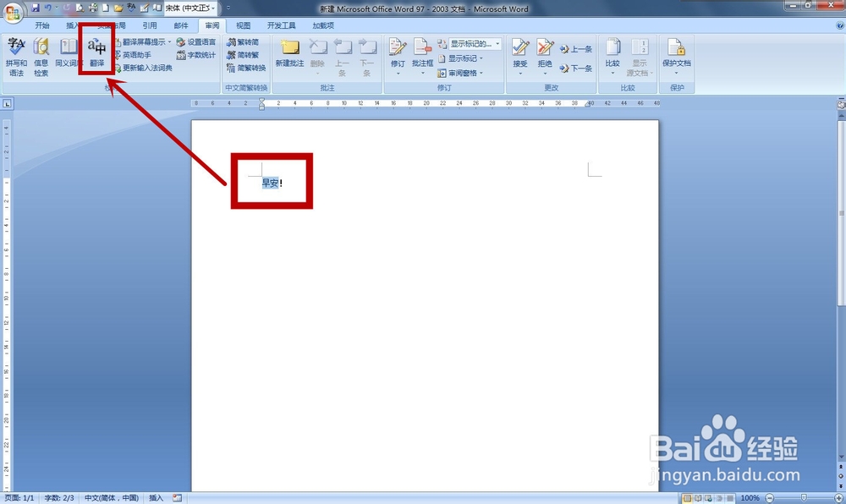Viewport: 846px width, 504px height.
Task: Go to Next change (下一条 in 更改)
Action: pos(576,68)
